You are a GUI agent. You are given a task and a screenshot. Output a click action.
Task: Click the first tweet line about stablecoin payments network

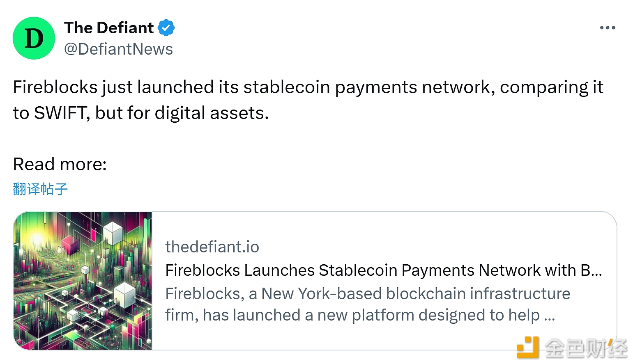pyautogui.click(x=308, y=87)
